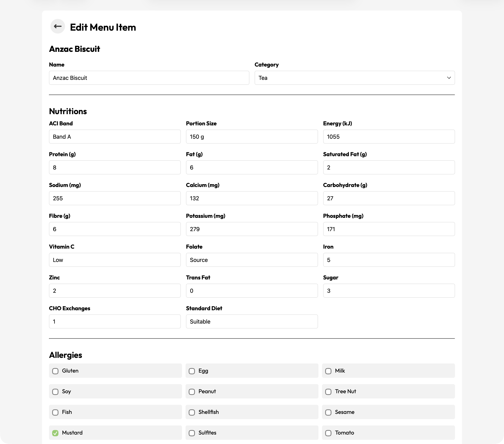Viewport: 504px width, 444px height.
Task: Click the Fibre (g) field
Action: pyautogui.click(x=115, y=229)
